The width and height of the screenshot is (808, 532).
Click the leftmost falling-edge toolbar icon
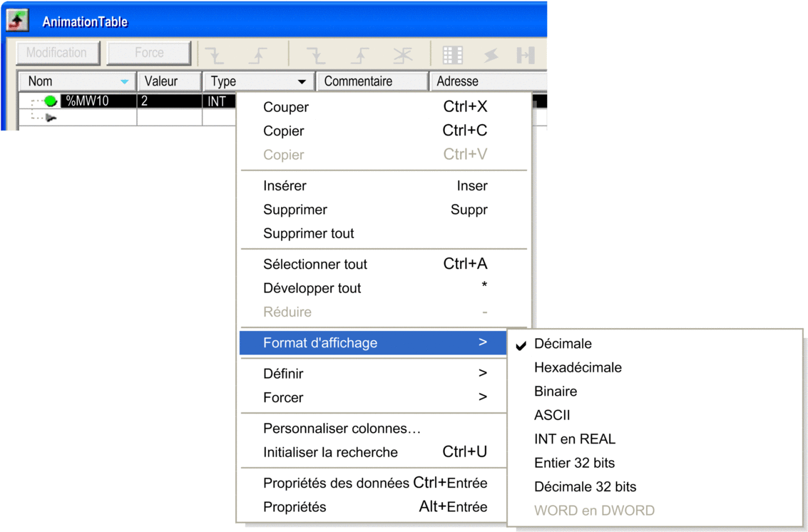pyautogui.click(x=214, y=54)
